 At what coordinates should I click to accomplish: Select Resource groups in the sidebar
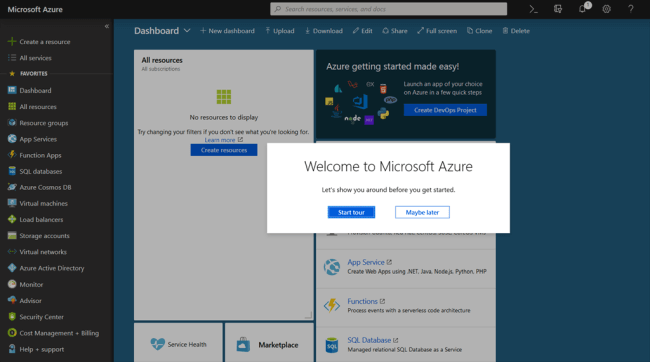pyautogui.click(x=44, y=123)
